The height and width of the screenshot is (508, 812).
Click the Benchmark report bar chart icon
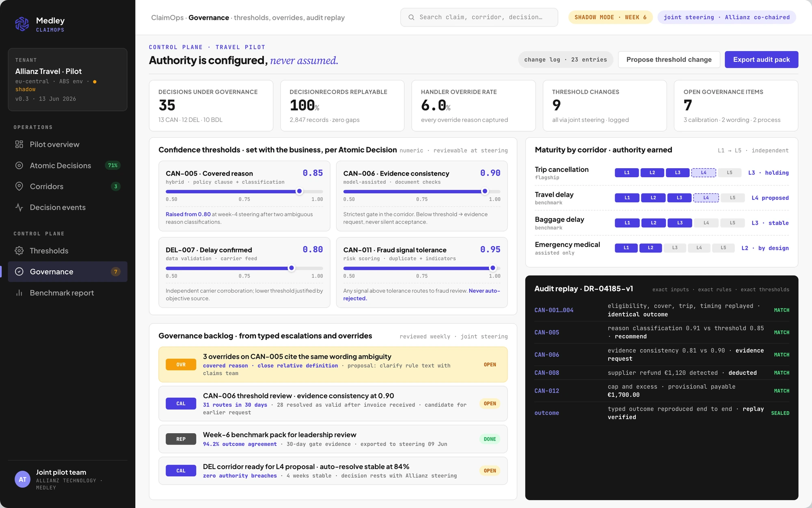pos(19,293)
